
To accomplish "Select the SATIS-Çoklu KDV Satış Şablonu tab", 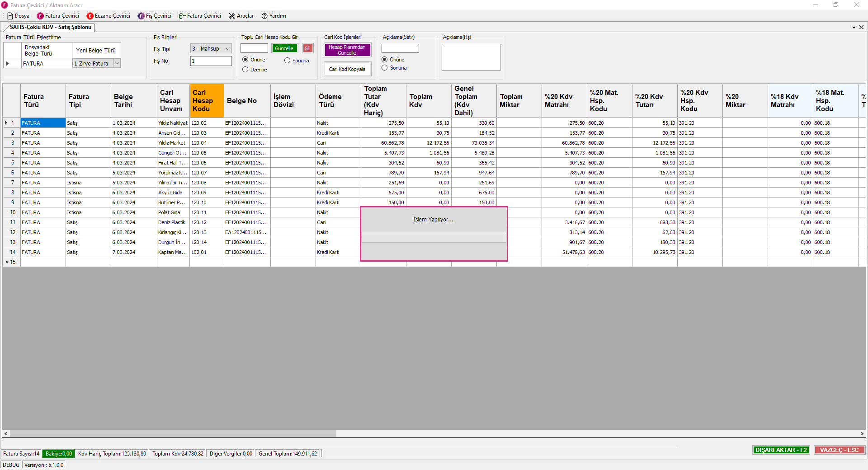I will tap(50, 27).
